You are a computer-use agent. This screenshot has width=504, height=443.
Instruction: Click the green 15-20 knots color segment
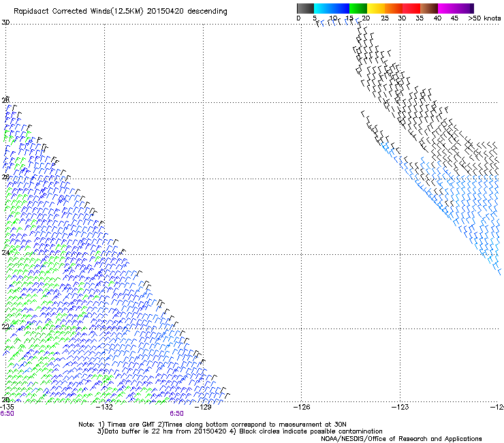(358, 8)
